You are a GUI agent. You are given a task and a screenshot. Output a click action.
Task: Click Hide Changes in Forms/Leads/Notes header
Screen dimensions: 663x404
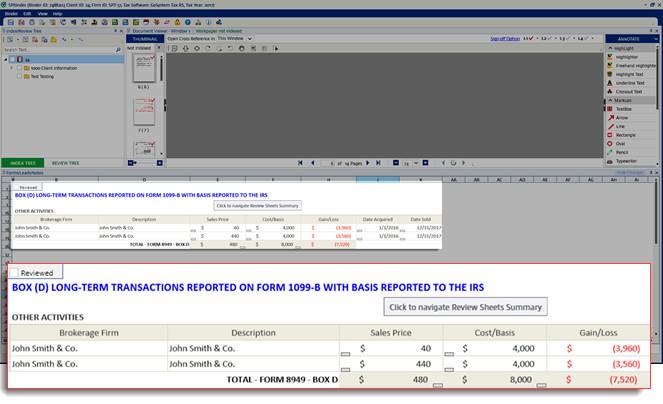[630, 173]
